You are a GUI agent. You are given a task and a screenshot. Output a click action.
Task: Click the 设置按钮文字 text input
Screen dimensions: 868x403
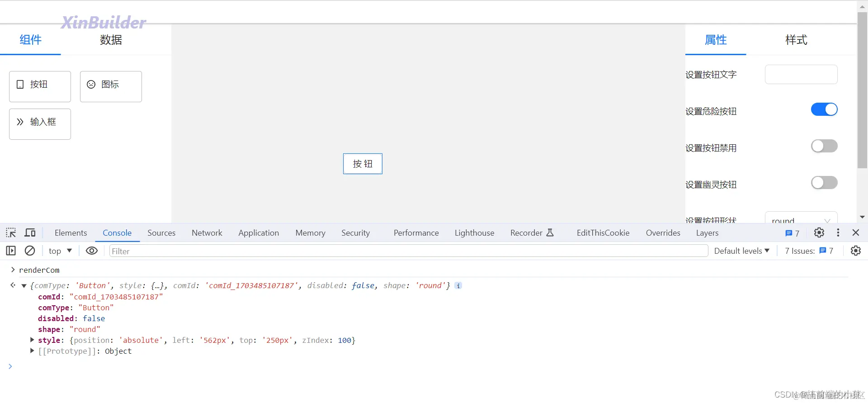tap(801, 74)
